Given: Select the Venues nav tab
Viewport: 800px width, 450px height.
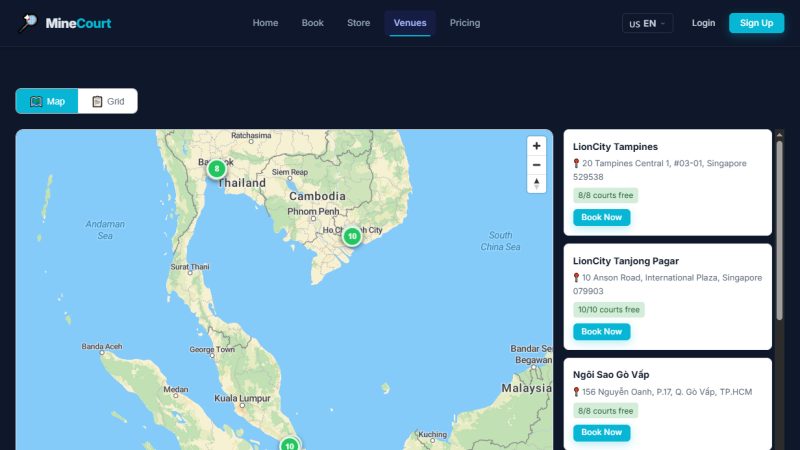Looking at the screenshot, I should point(410,23).
